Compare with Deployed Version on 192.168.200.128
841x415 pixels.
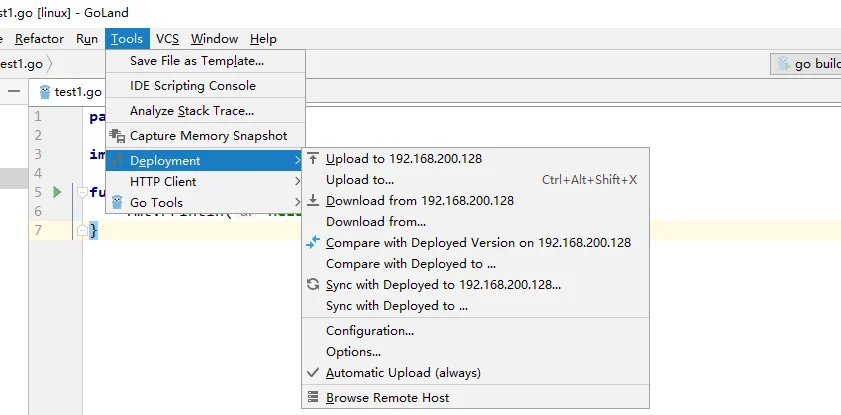[475, 243]
